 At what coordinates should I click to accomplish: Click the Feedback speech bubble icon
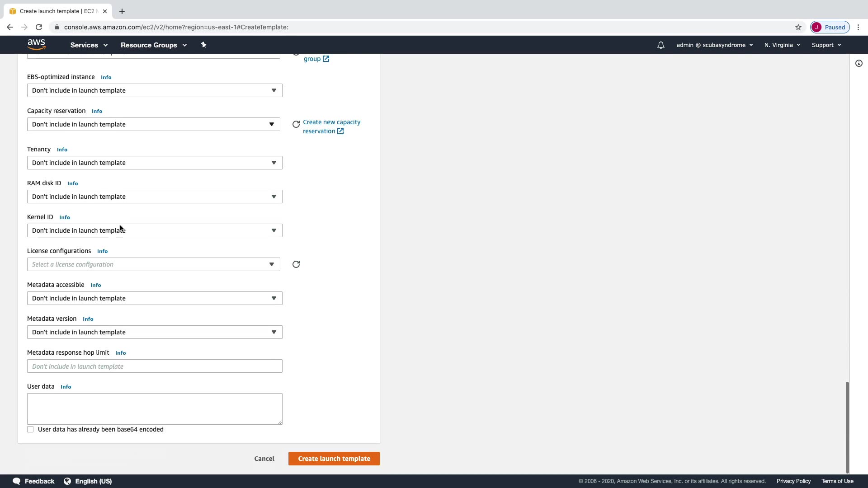click(x=17, y=481)
